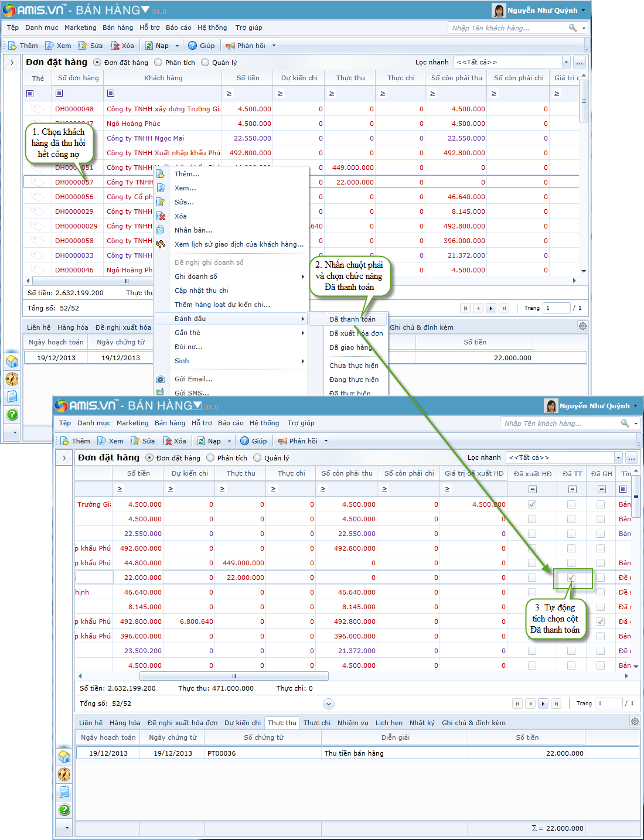Click the green help icon in lower window sidebar

[64, 810]
